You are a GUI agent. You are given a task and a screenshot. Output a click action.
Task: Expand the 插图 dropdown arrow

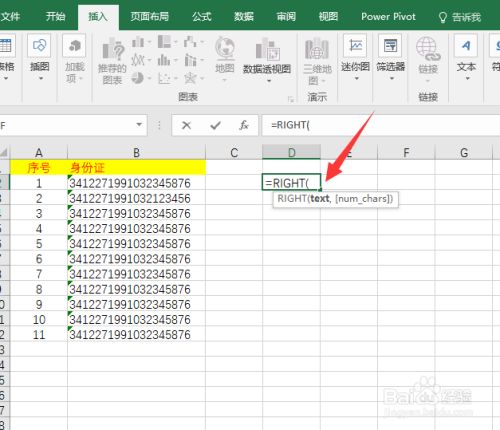tap(41, 79)
